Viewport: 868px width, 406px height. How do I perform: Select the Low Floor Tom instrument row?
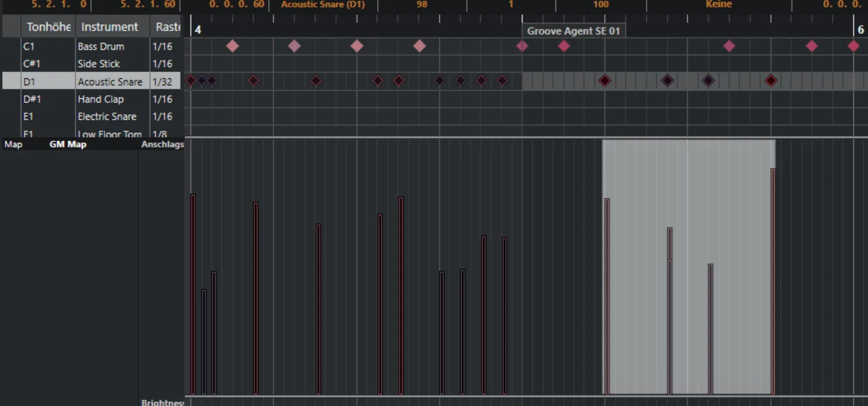pos(91,133)
